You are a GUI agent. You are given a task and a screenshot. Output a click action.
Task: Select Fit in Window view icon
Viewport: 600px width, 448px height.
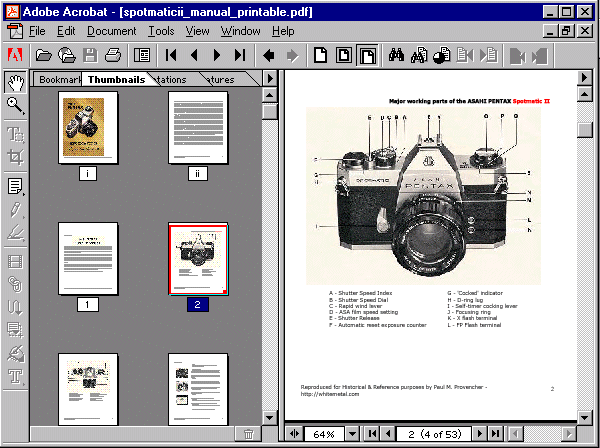pyautogui.click(x=344, y=56)
